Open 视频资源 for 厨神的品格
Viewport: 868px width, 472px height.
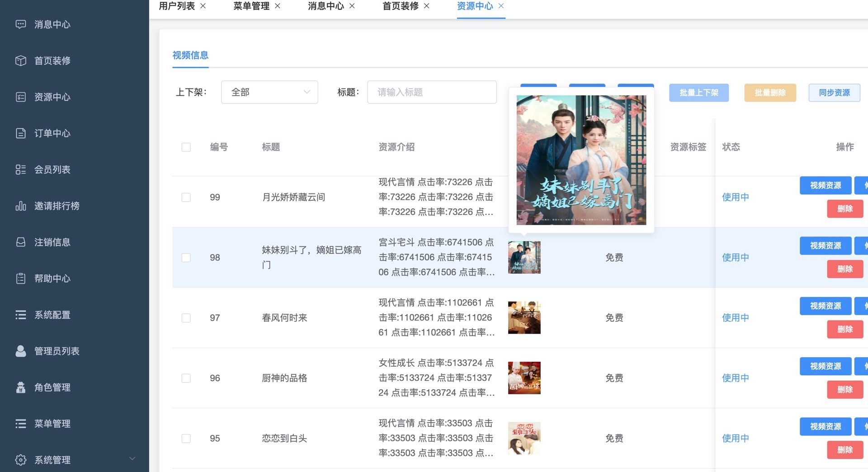point(826,366)
